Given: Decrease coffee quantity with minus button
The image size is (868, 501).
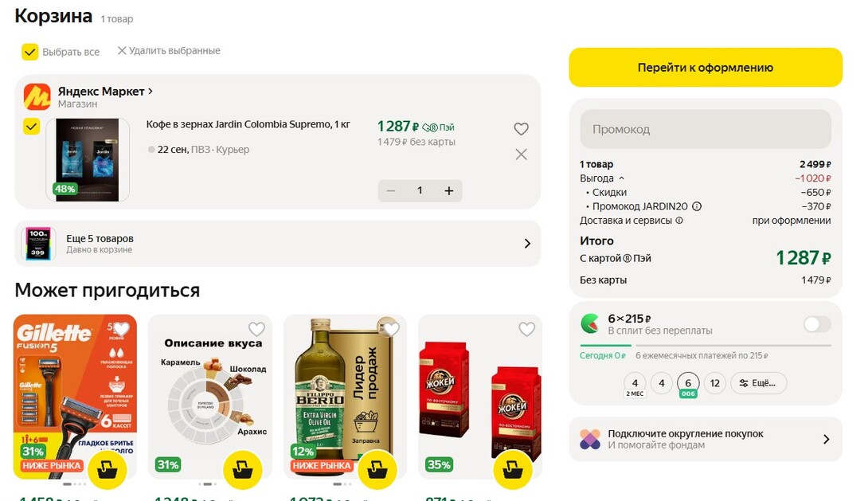Looking at the screenshot, I should coord(391,191).
